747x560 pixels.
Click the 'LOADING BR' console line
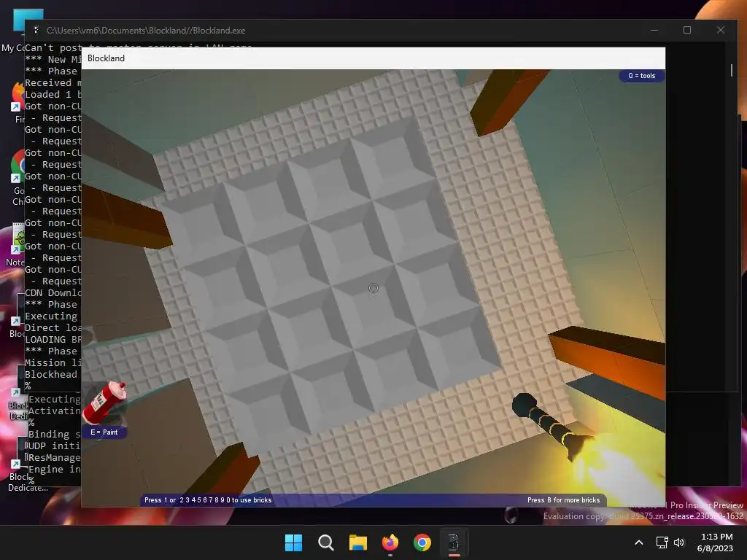coord(53,340)
